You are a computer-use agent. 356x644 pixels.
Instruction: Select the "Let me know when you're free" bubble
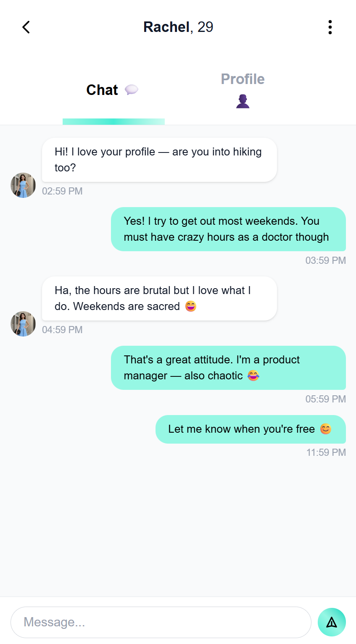[251, 429]
